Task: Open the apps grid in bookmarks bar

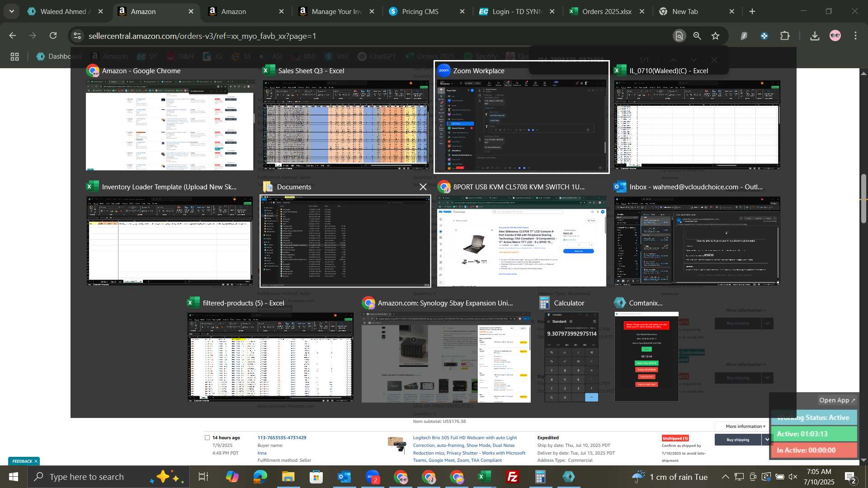Action: tap(14, 56)
